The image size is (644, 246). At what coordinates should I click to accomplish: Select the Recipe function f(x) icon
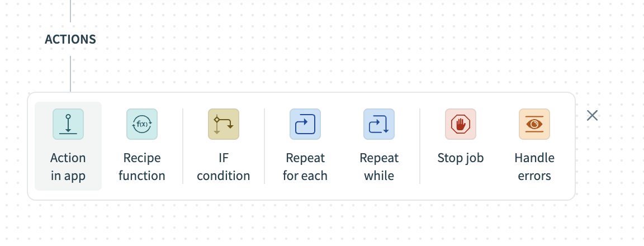142,124
